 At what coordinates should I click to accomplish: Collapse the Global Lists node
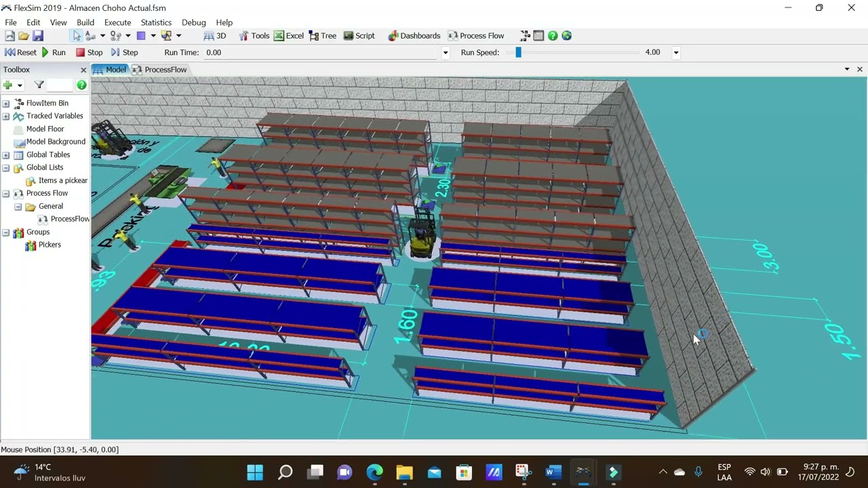pyautogui.click(x=6, y=168)
